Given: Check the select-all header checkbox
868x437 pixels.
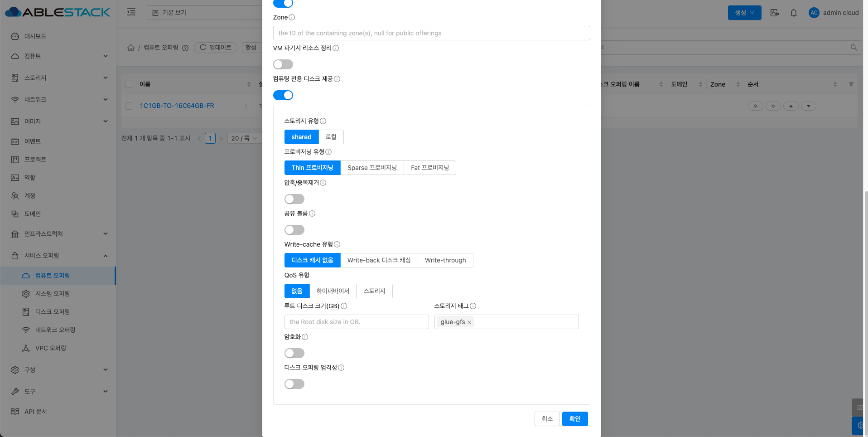Looking at the screenshot, I should (x=129, y=84).
